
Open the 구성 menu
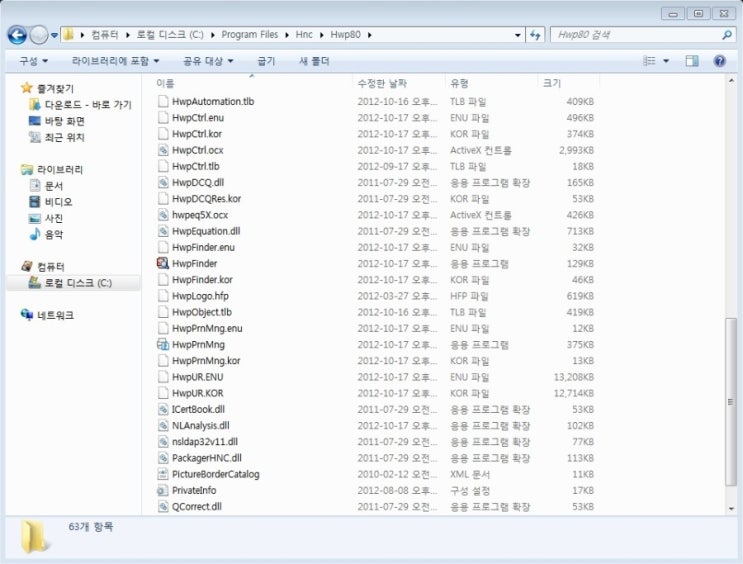[34, 61]
